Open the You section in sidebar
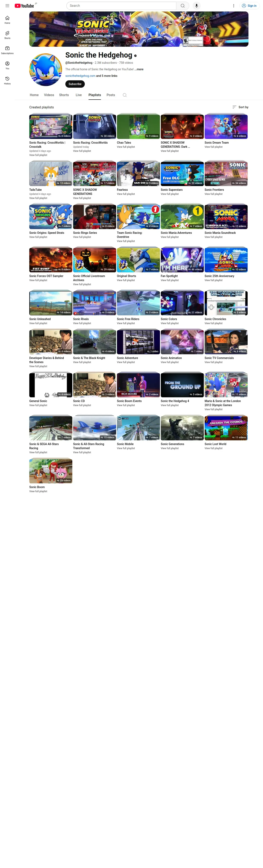 pyautogui.click(x=7, y=65)
